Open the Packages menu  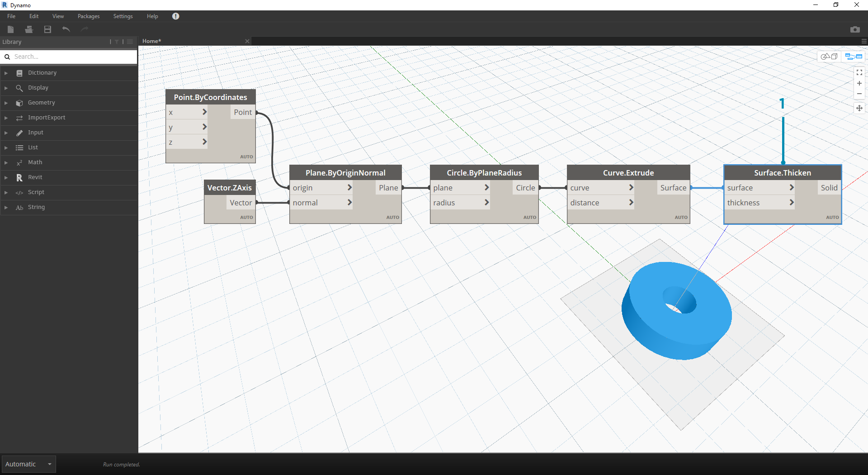[x=89, y=16]
